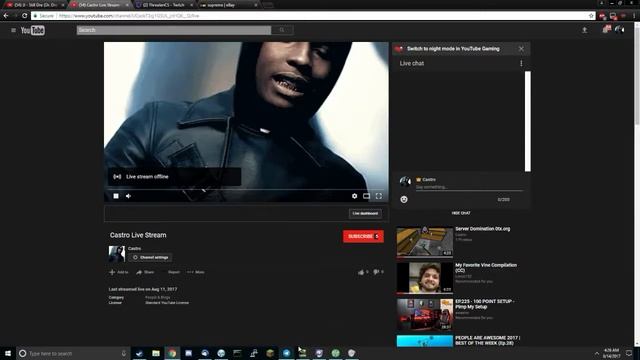Viewport: 640px width, 360px height.
Task: Open the YouTube hamburger guide menu
Action: (x=13, y=30)
